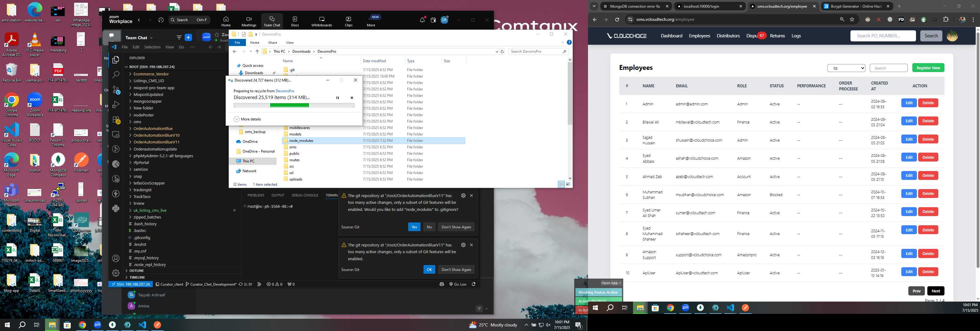Screen dimensions: 980x331
Task: Open VS Code Run and Debug view
Action: [116, 105]
